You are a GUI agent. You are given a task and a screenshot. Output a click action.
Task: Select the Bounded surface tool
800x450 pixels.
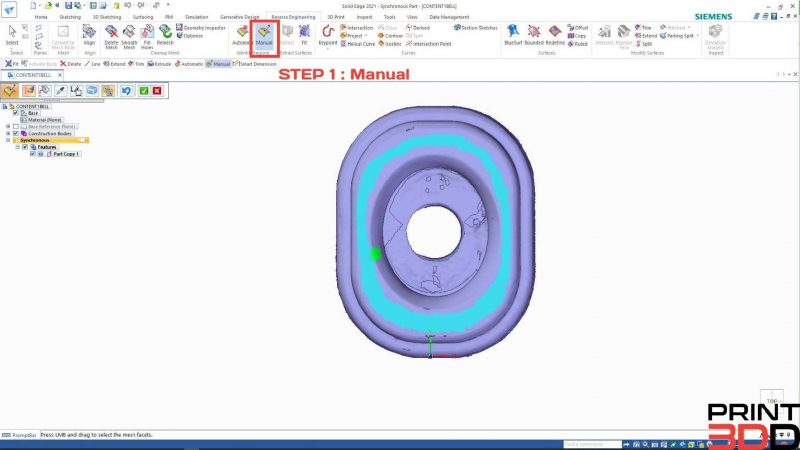[x=534, y=35]
